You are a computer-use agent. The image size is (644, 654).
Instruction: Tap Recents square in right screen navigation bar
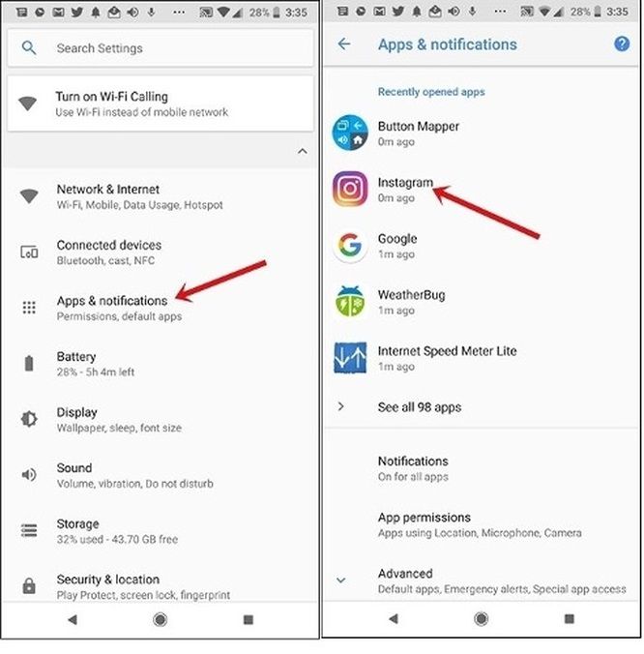[x=569, y=618]
